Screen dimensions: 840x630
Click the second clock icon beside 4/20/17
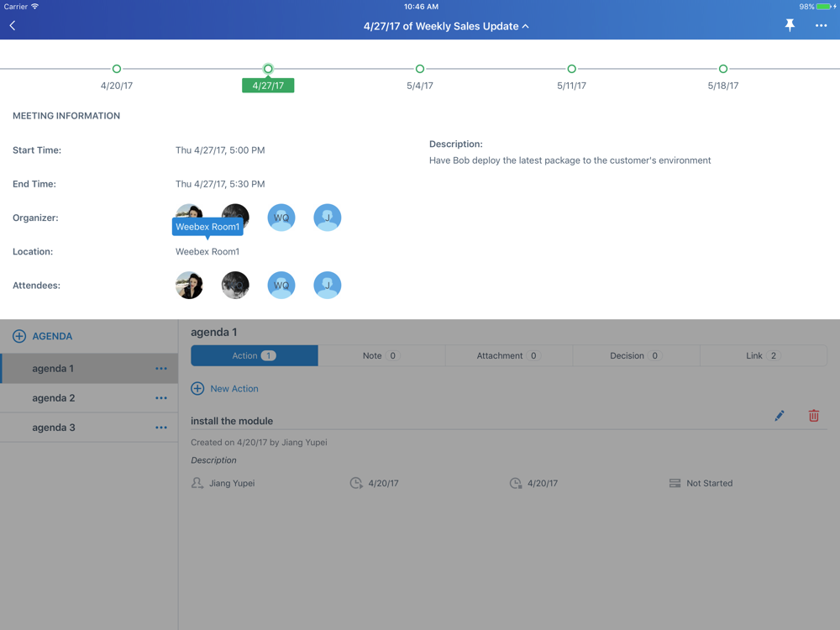516,483
